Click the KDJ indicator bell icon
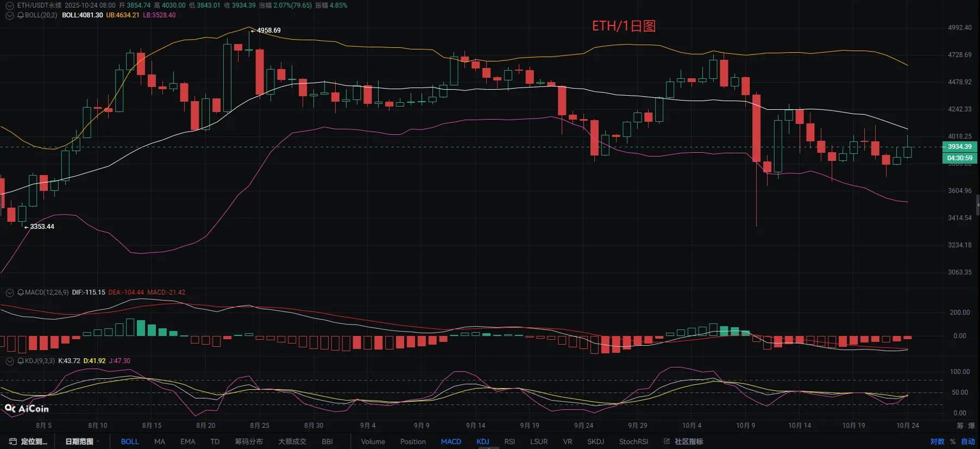This screenshot has width=980, height=449. pos(21,361)
